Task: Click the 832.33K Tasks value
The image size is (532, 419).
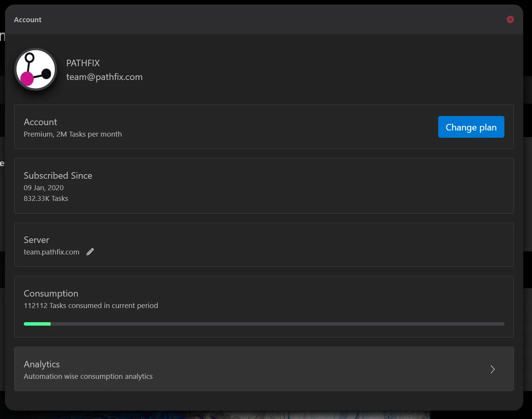Action: (x=46, y=199)
